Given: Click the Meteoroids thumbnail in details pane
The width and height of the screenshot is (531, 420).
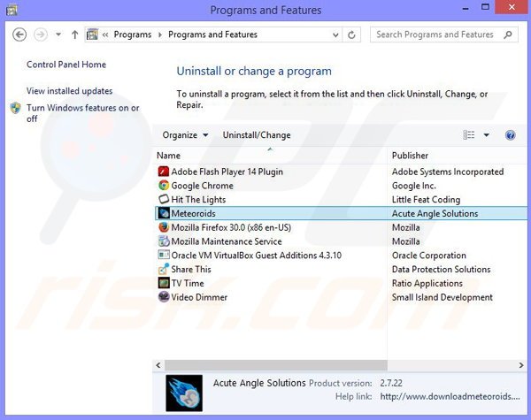Looking at the screenshot, I should (x=184, y=393).
